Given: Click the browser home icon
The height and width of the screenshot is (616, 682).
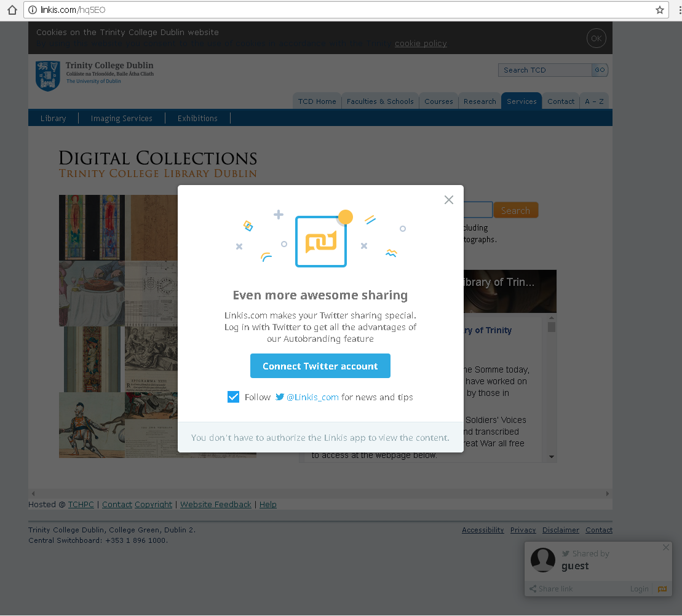Looking at the screenshot, I should [12, 10].
